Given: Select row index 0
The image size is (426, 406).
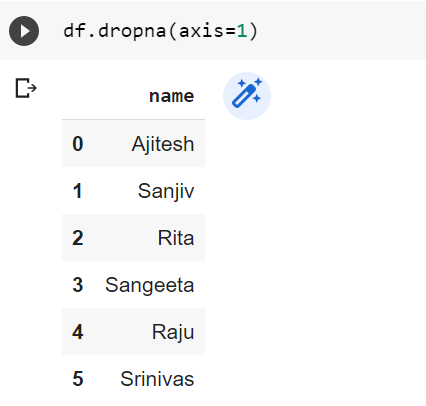Looking at the screenshot, I should click(78, 144).
